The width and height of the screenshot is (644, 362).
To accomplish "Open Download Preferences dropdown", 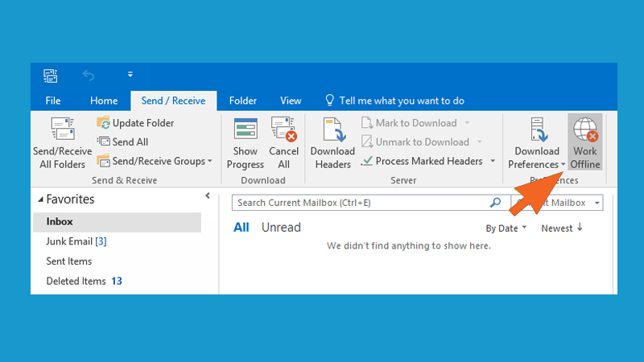I will (x=536, y=143).
